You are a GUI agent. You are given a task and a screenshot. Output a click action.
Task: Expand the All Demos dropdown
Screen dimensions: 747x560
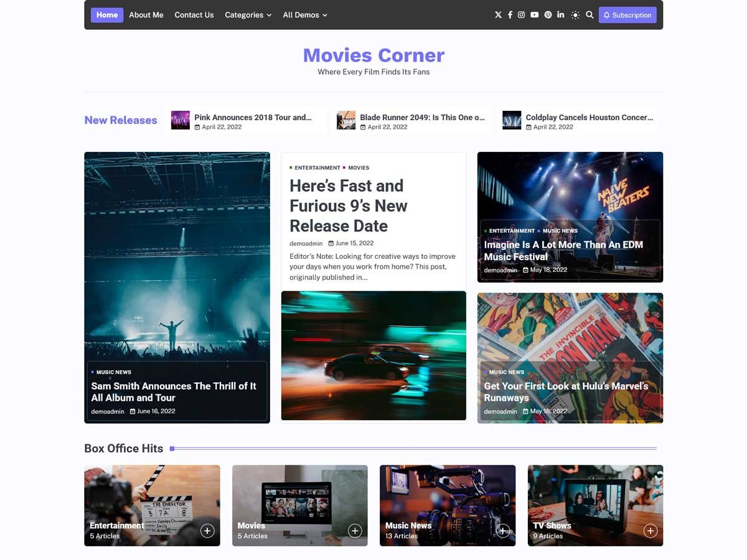click(x=304, y=15)
